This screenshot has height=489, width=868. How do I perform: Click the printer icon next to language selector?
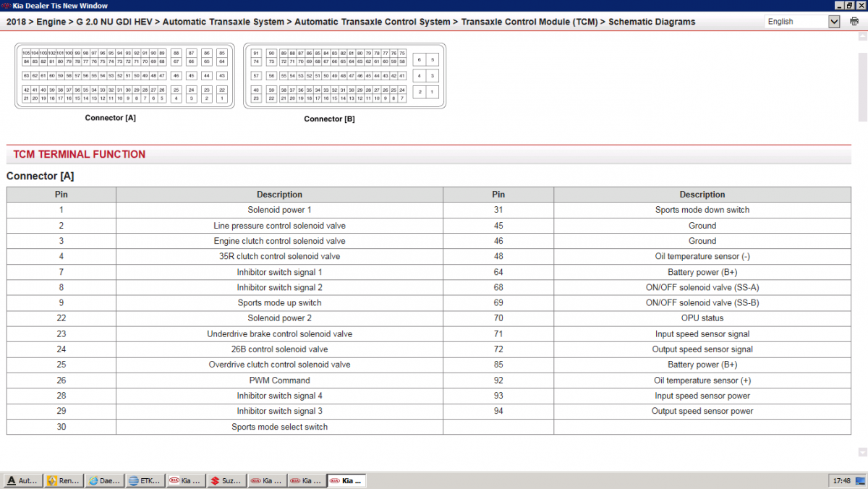coord(853,22)
